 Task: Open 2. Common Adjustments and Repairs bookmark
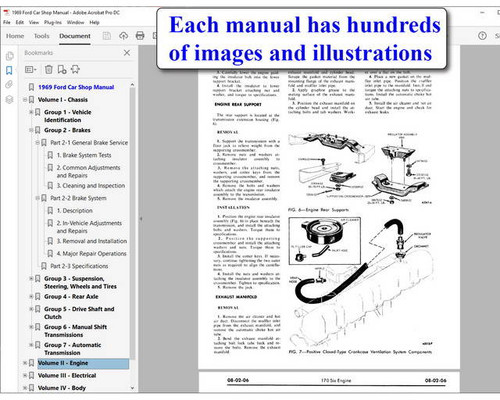click(88, 171)
